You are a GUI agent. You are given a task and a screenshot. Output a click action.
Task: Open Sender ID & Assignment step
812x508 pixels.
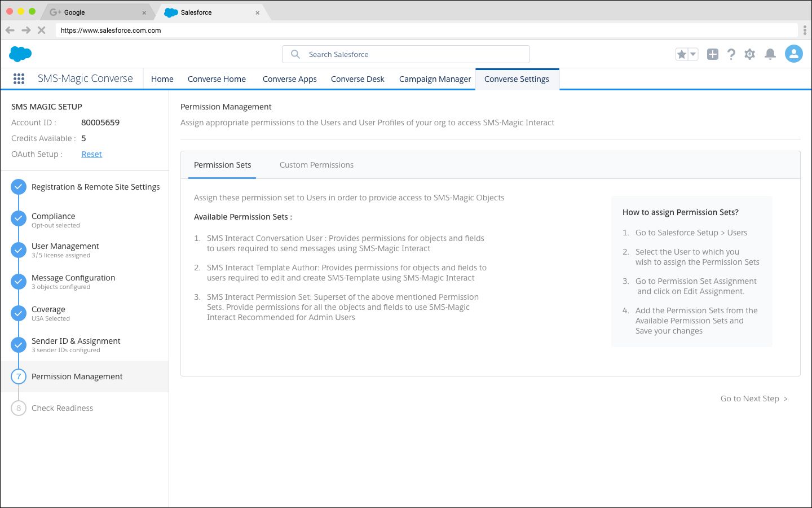[x=76, y=341]
